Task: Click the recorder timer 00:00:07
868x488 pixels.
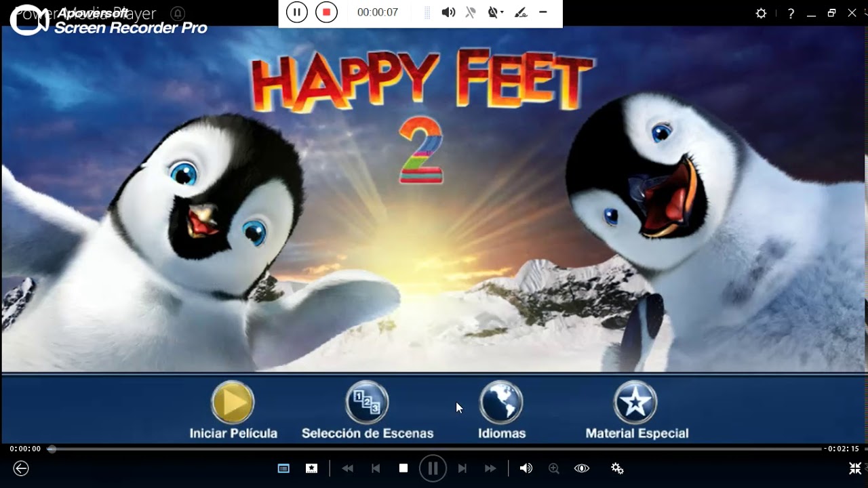Action: click(378, 12)
